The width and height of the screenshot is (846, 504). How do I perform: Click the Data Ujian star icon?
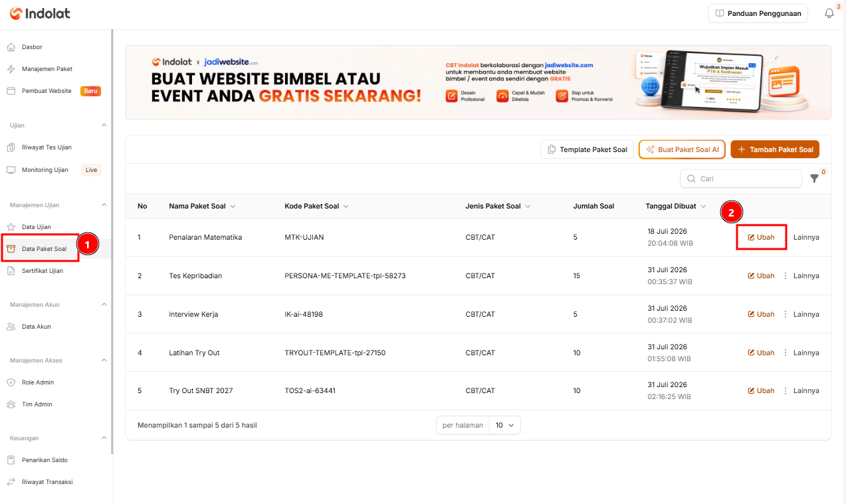11,227
